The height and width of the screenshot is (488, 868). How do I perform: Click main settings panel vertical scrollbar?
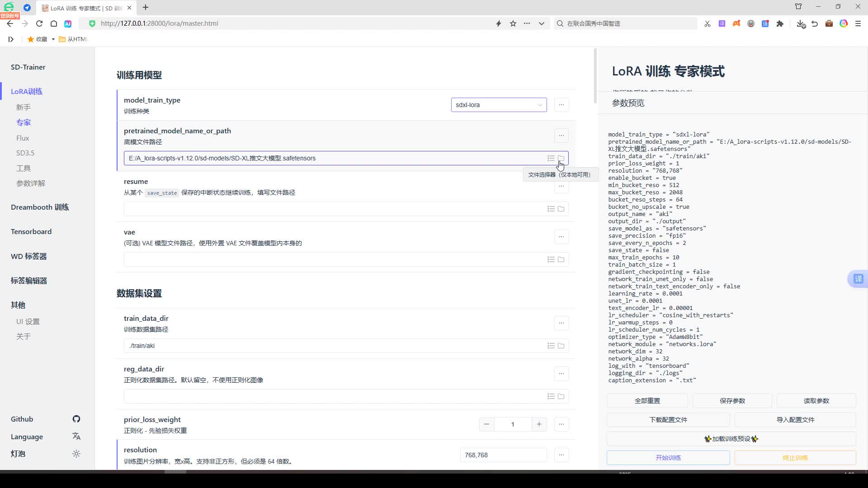pyautogui.click(x=595, y=75)
